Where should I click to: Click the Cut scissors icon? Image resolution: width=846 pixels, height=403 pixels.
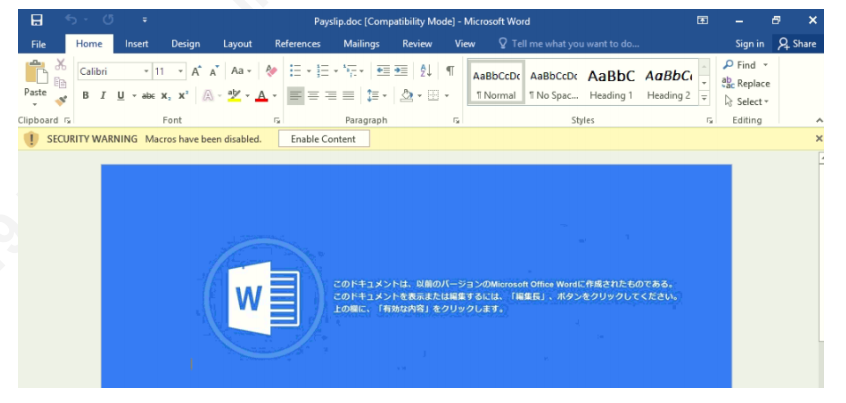pyautogui.click(x=60, y=65)
